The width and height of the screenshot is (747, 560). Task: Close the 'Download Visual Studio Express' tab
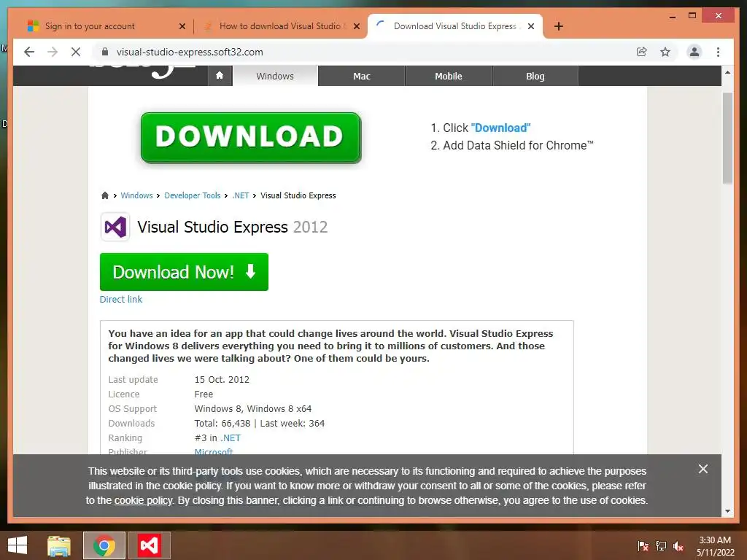point(531,26)
